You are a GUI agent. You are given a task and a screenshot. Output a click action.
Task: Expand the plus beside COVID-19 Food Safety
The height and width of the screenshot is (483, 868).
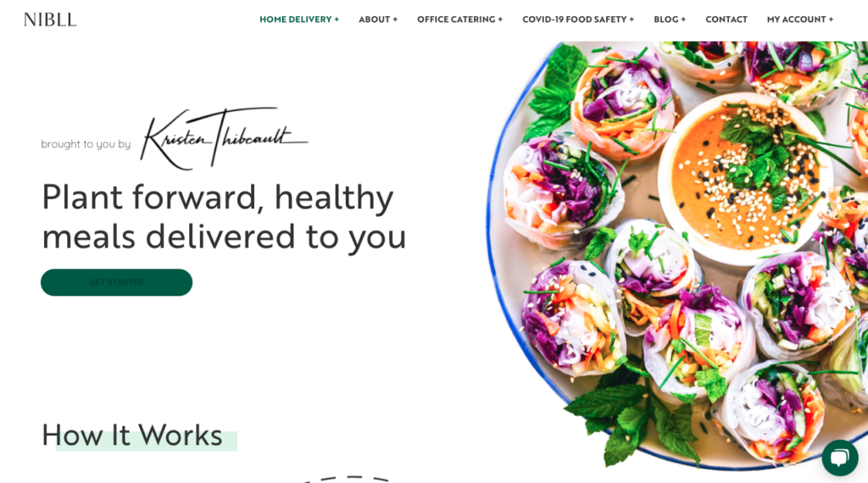click(632, 19)
